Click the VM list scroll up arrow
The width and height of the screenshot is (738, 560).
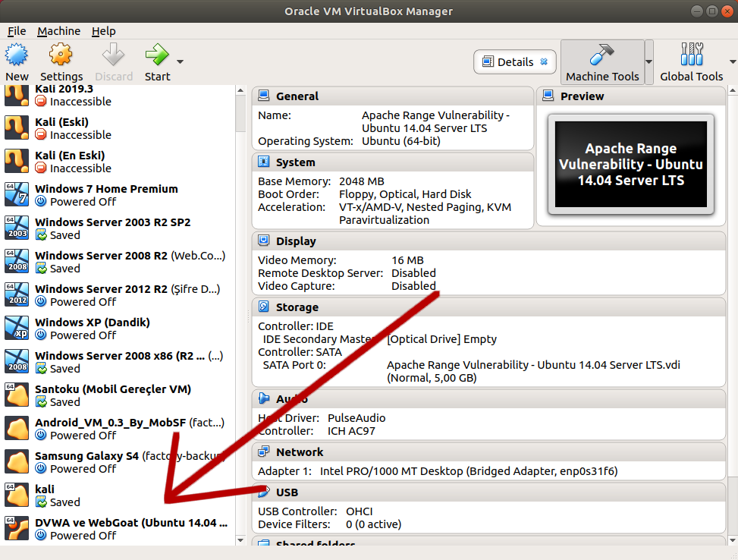240,91
